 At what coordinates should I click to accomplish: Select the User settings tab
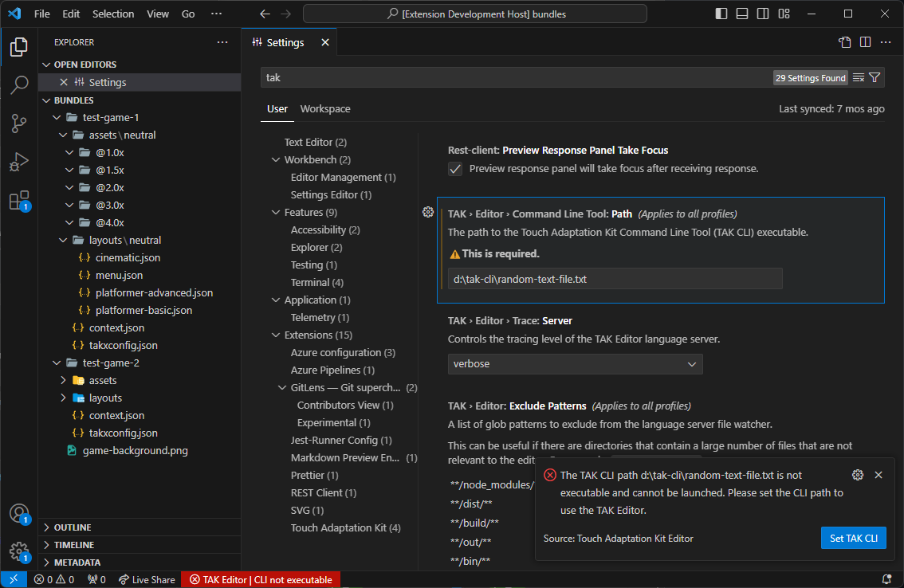coord(277,109)
